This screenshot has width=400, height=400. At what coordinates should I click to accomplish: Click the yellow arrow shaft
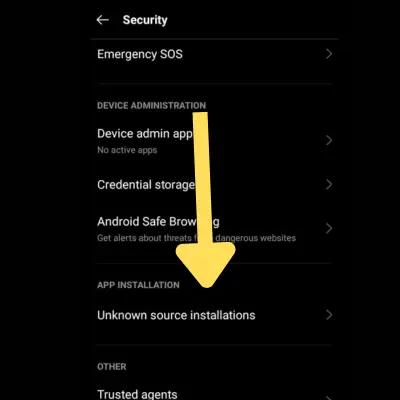coord(202,178)
